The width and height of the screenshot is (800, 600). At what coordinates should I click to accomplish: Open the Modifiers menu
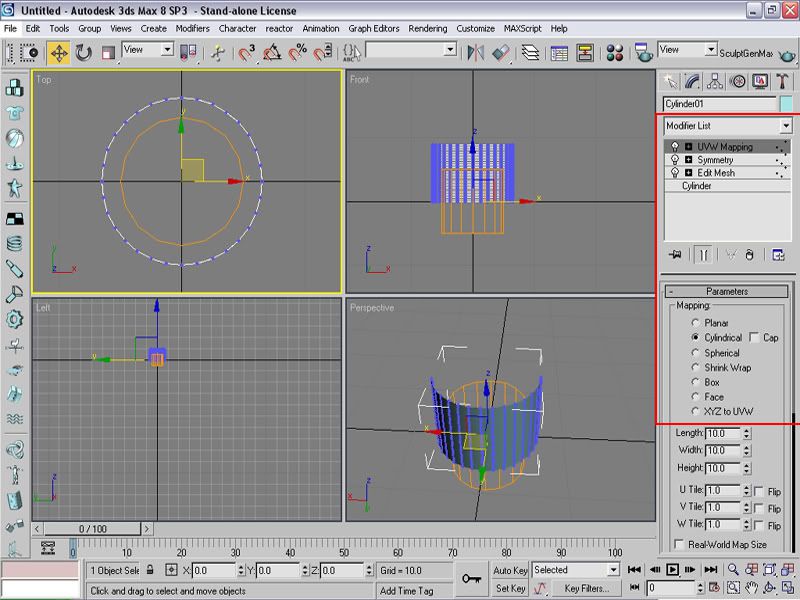(x=192, y=29)
